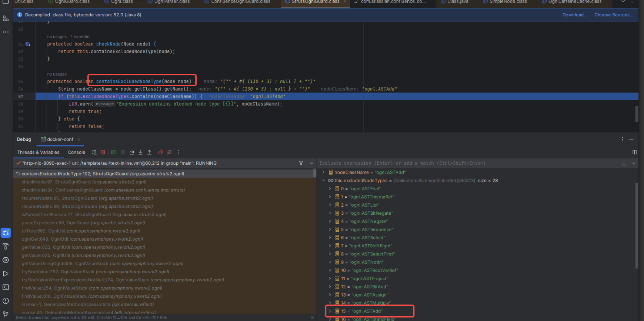Add expression to watches icon

623,163
